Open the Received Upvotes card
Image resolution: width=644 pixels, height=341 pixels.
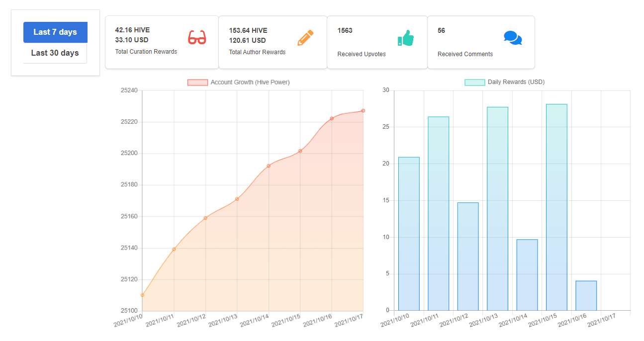pyautogui.click(x=377, y=42)
